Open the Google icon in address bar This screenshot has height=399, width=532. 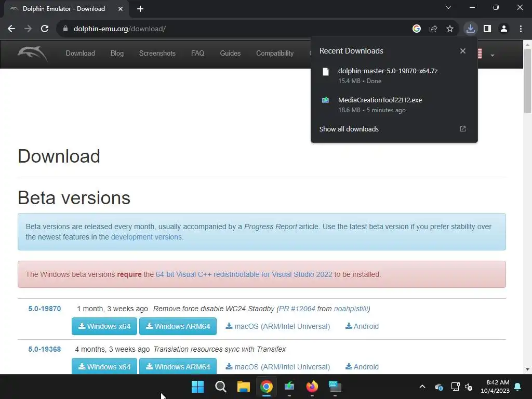[416, 29]
